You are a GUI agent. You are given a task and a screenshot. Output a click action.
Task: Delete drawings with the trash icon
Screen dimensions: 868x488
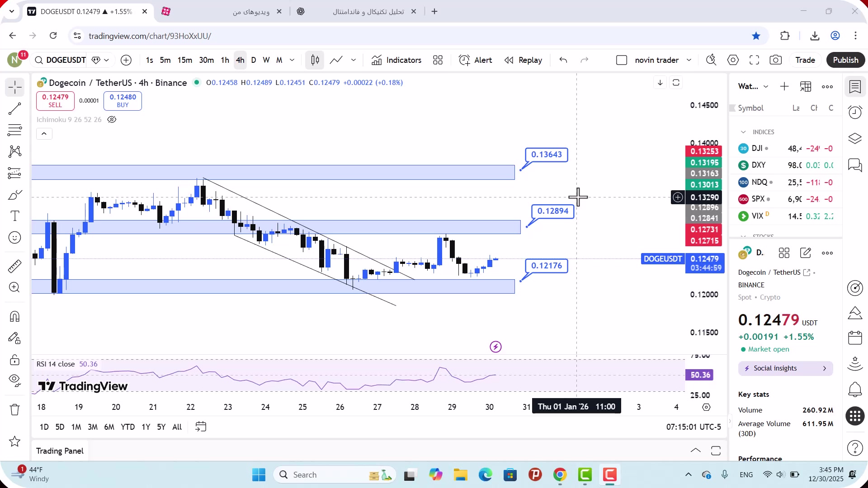pyautogui.click(x=14, y=409)
